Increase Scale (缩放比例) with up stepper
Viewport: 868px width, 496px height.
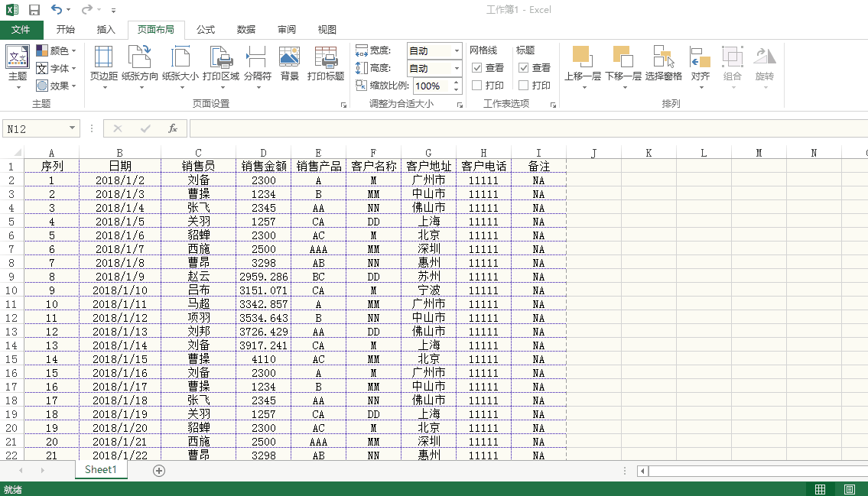point(456,83)
